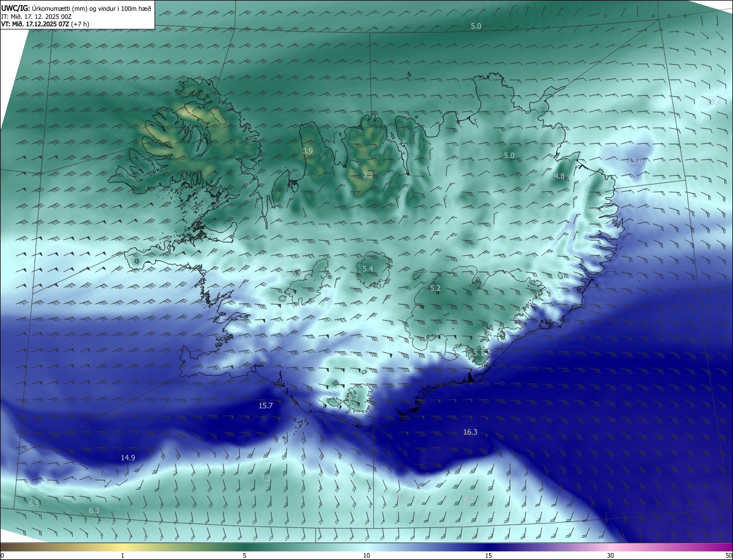Click the 5.2 value on the large glacier
The image size is (733, 560).
[x=435, y=289]
